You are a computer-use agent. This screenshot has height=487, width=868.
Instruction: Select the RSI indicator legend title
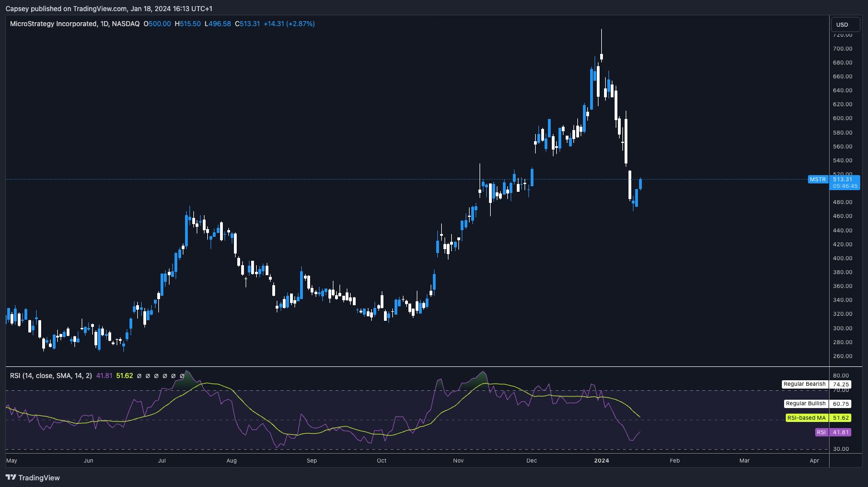pyautogui.click(x=51, y=376)
